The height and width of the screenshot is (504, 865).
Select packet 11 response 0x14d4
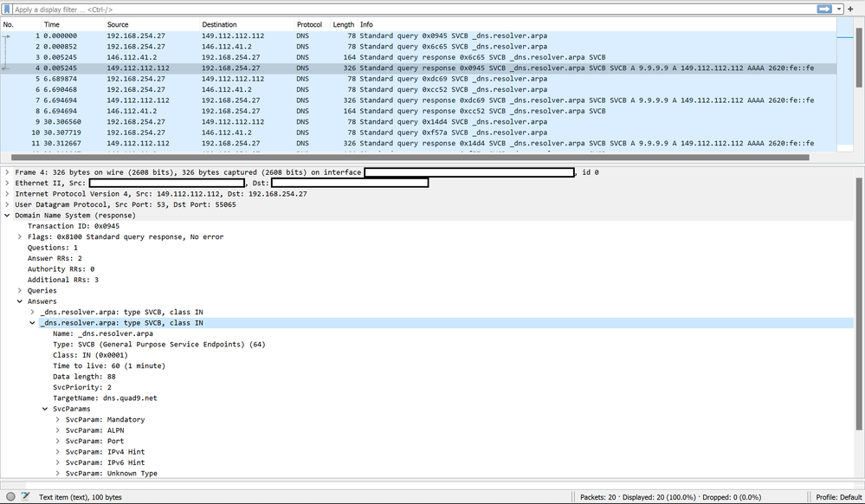(419, 144)
